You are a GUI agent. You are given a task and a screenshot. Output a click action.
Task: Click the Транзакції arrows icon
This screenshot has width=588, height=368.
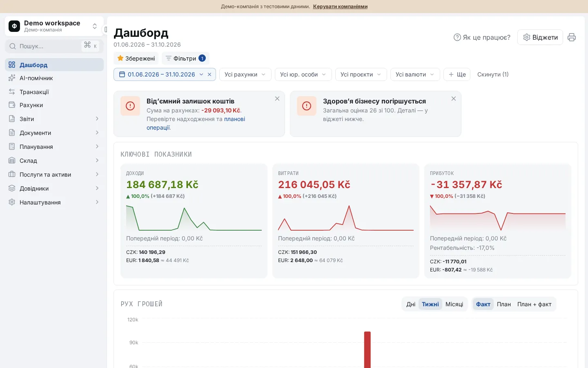(12, 92)
